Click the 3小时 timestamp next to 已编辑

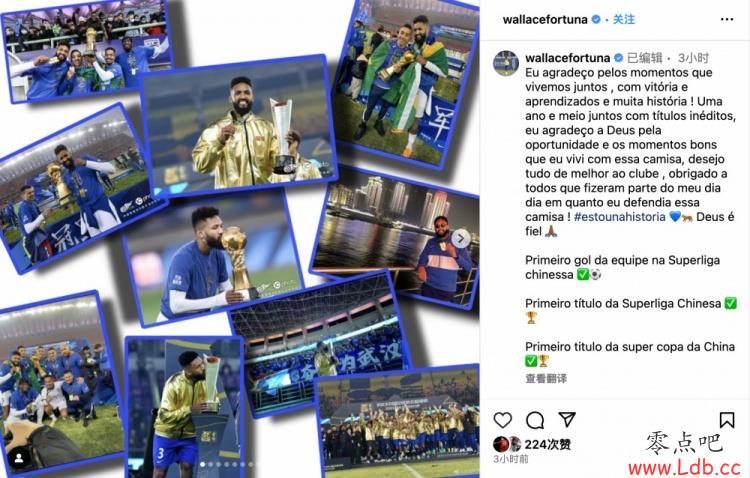pyautogui.click(x=693, y=58)
